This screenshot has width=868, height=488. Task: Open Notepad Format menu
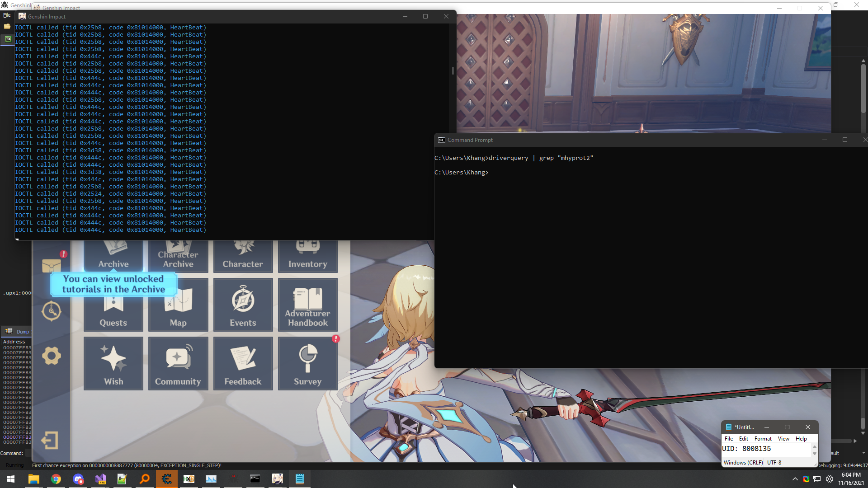(763, 439)
